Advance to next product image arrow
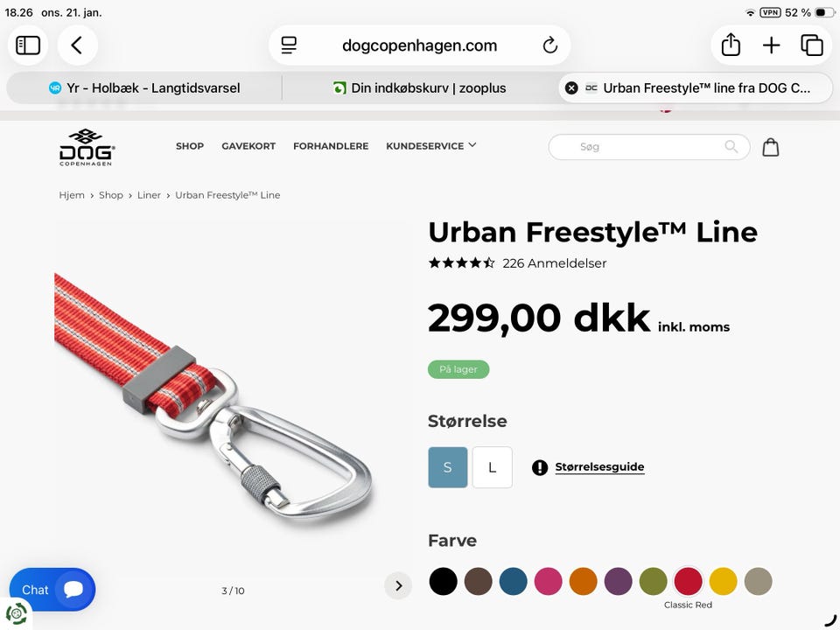 click(x=398, y=585)
